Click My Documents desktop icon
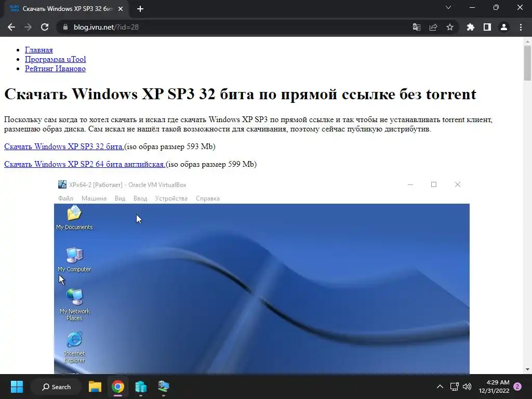 point(74,218)
